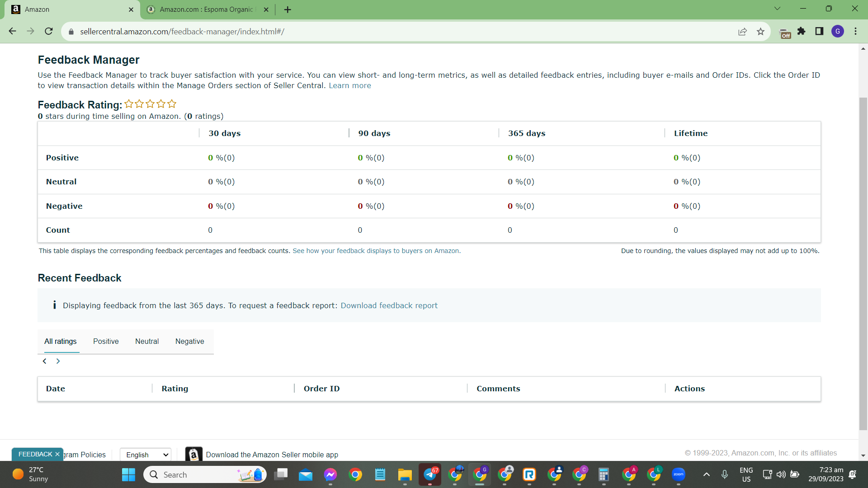Go to next feedback page arrow
This screenshot has height=488, width=868.
(x=58, y=361)
